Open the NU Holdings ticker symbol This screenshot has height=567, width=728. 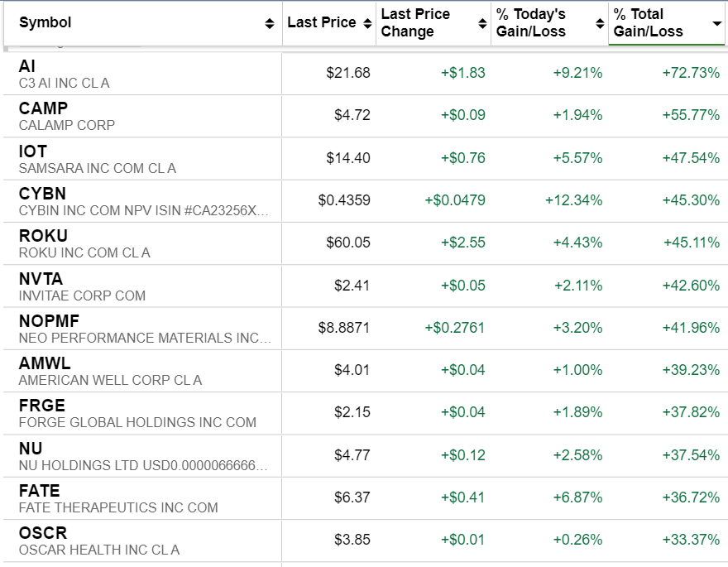[x=30, y=449]
